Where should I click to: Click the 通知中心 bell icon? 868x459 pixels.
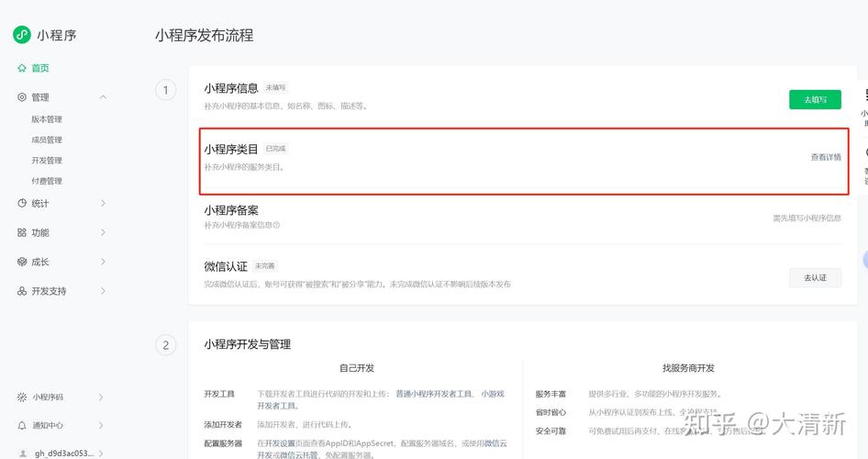pos(22,426)
